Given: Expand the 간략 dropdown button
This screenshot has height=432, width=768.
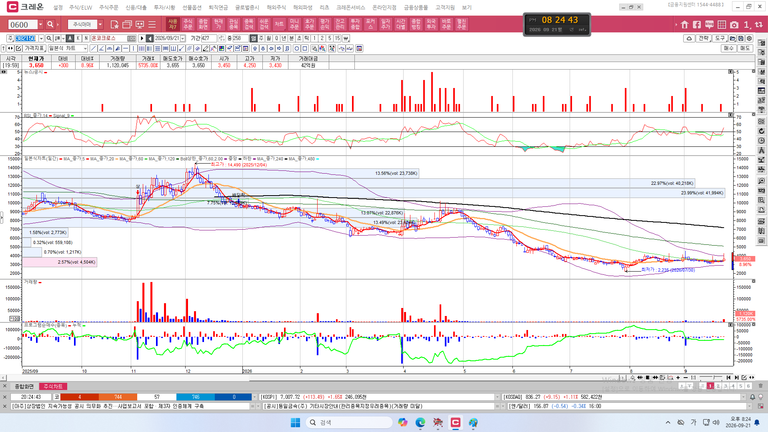Looking at the screenshot, I should (x=703, y=38).
